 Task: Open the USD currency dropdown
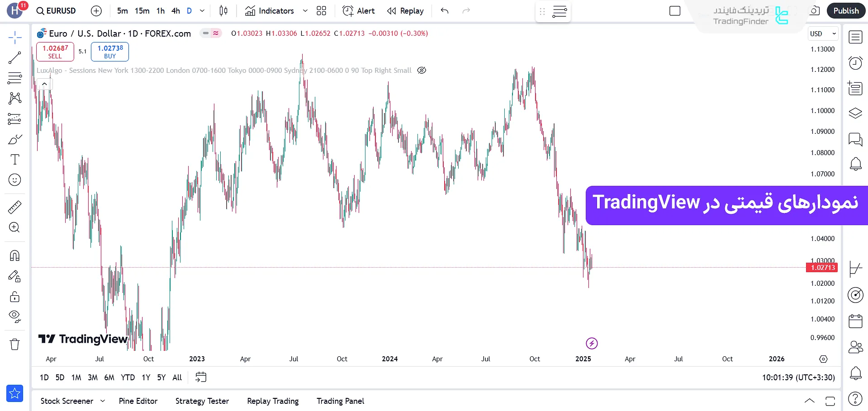[x=823, y=33]
